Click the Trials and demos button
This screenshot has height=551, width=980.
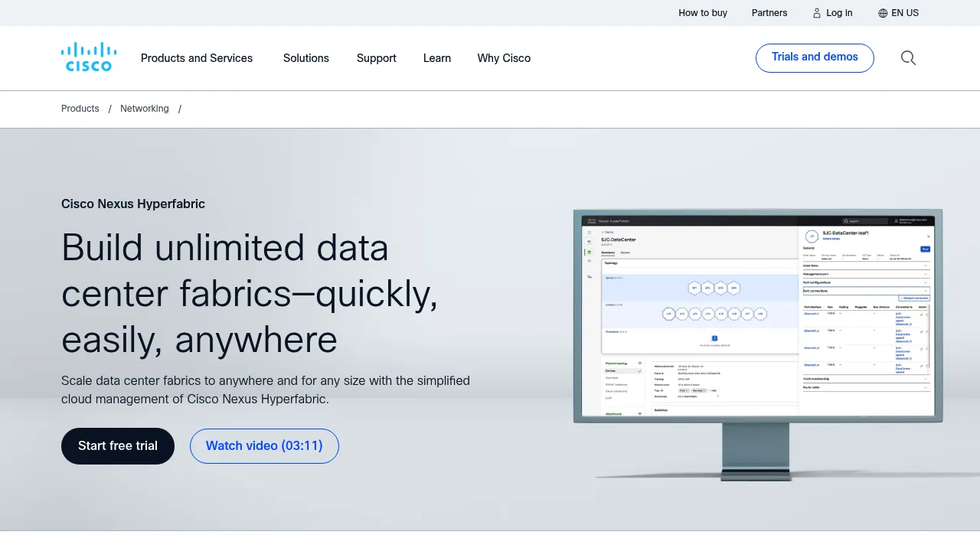pos(815,58)
